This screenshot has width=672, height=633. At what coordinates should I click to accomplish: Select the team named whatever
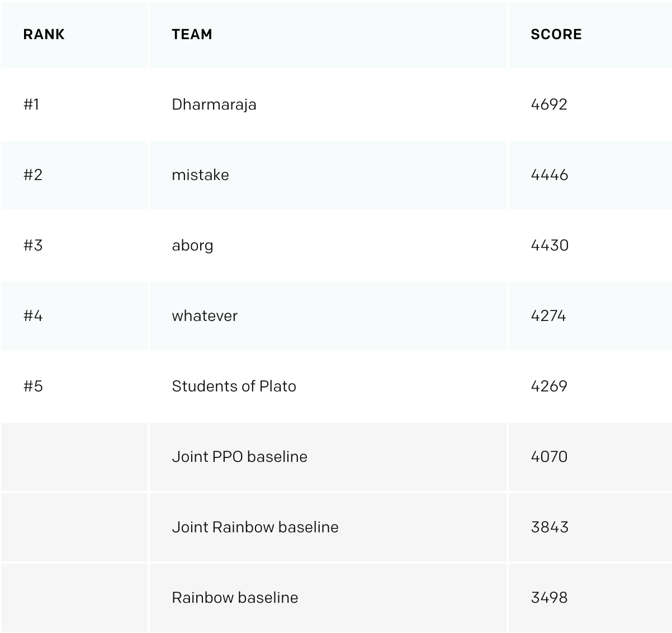point(205,316)
